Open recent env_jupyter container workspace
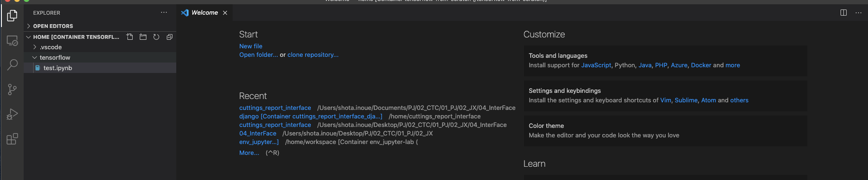This screenshot has height=180, width=868. (x=259, y=142)
